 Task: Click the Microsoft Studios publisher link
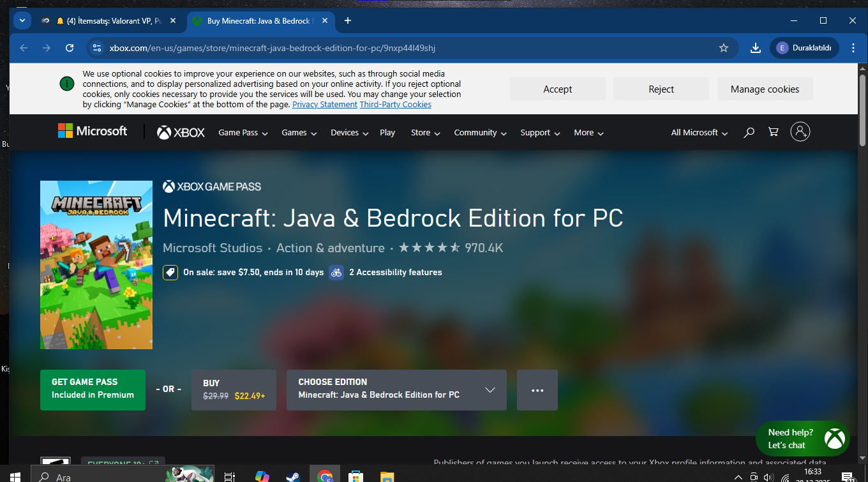(x=213, y=248)
